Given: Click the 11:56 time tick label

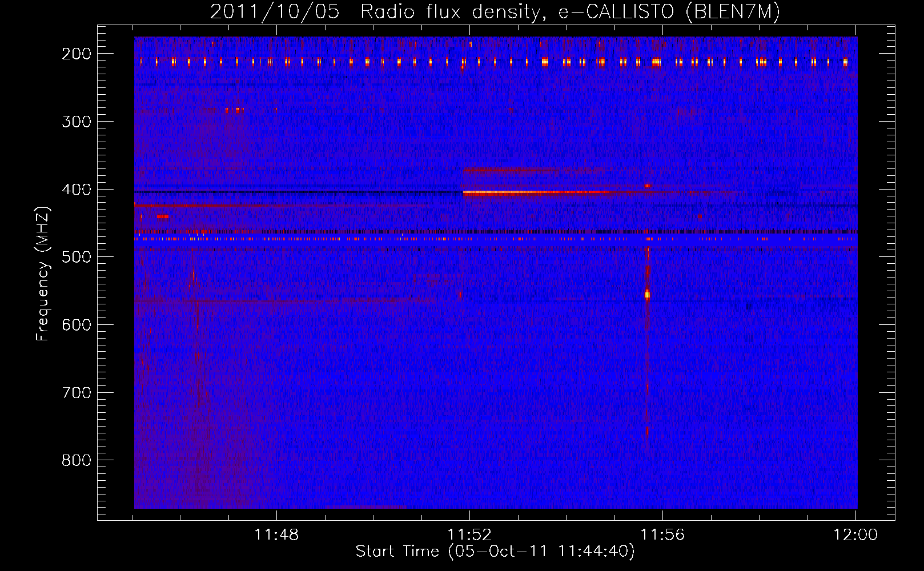Looking at the screenshot, I should pos(662,535).
